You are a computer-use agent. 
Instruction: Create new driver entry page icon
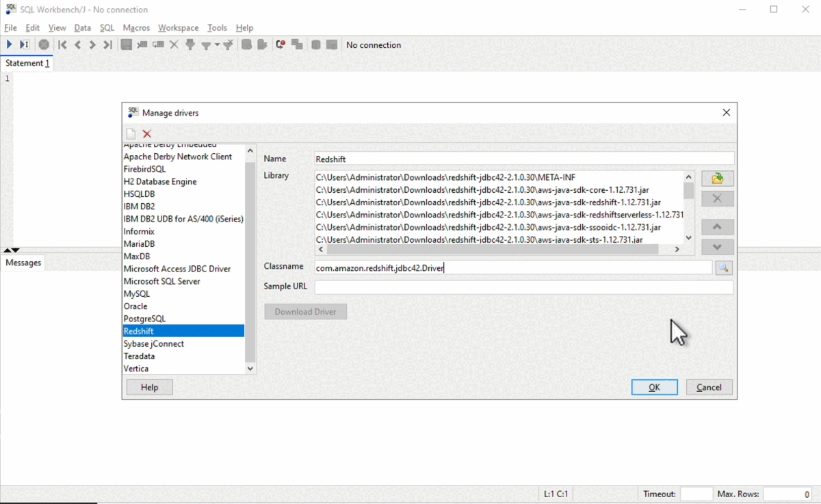131,133
